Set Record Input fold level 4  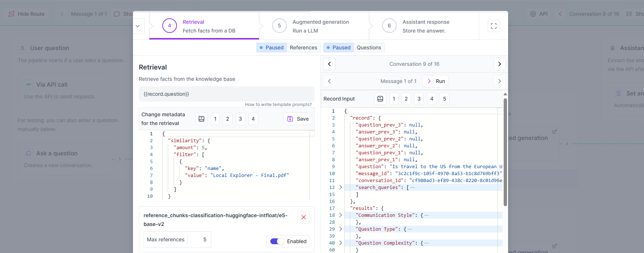[432, 99]
